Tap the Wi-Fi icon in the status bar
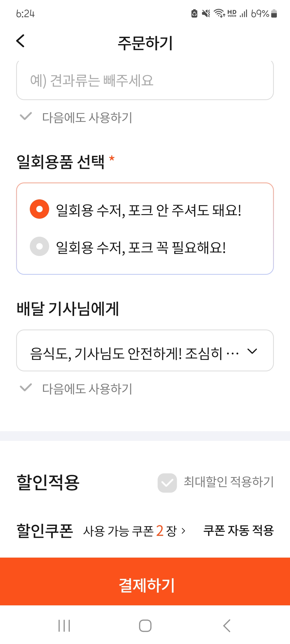 (219, 13)
